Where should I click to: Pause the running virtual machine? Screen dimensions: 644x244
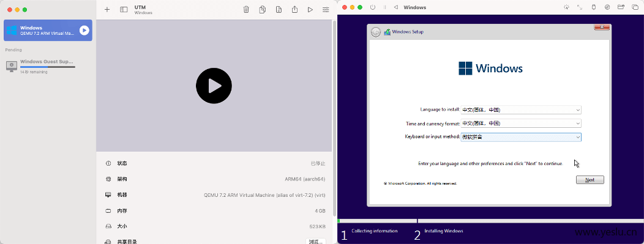pyautogui.click(x=384, y=7)
